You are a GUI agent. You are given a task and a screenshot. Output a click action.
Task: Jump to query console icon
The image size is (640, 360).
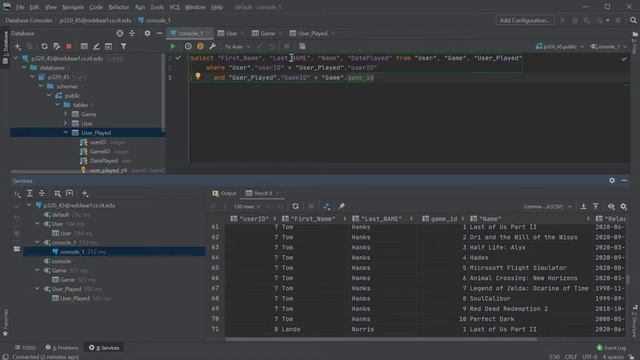[x=108, y=47]
